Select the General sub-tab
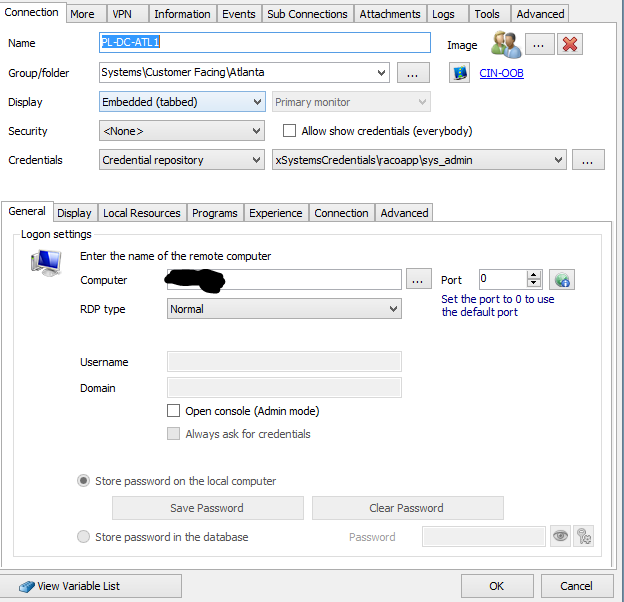This screenshot has height=602, width=624. (27, 211)
